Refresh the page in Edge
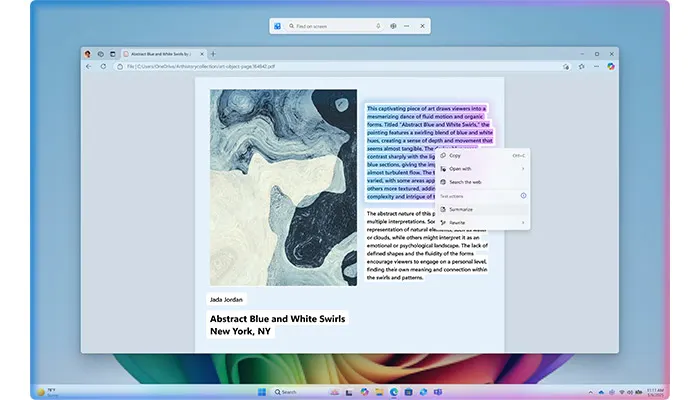 coord(103,67)
